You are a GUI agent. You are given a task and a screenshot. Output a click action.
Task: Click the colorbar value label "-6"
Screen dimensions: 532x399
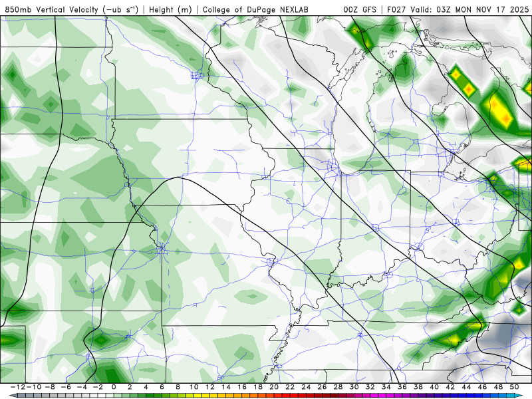click(x=65, y=387)
